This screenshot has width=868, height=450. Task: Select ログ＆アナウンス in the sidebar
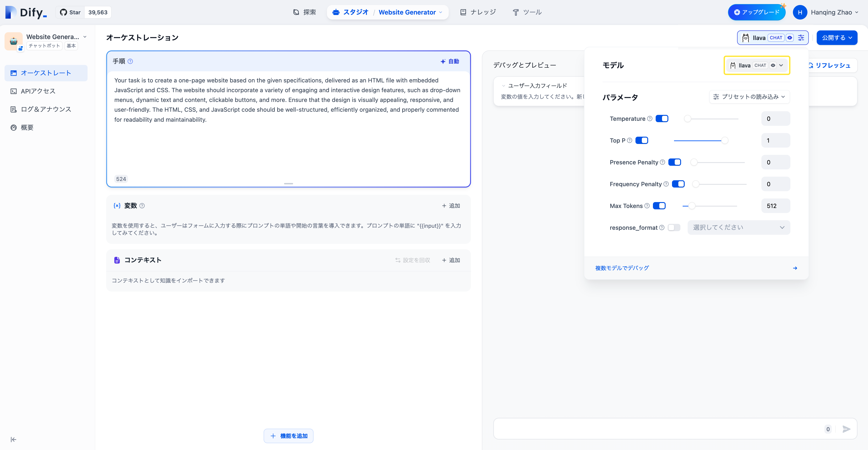click(x=46, y=109)
